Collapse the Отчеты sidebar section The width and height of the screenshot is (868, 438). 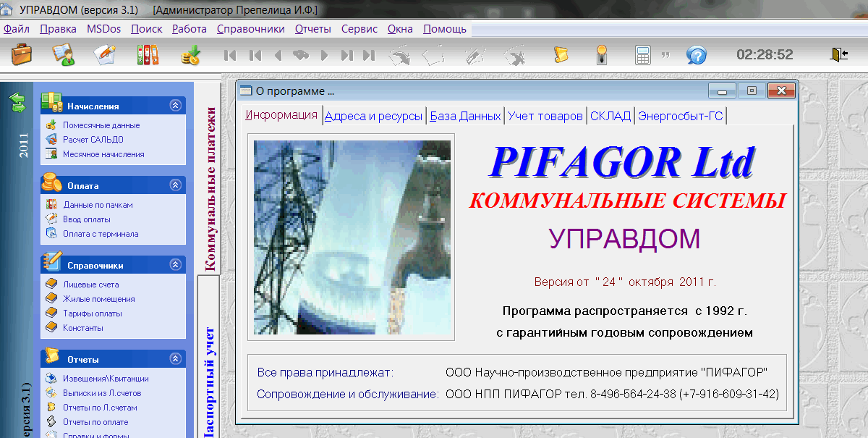point(174,359)
